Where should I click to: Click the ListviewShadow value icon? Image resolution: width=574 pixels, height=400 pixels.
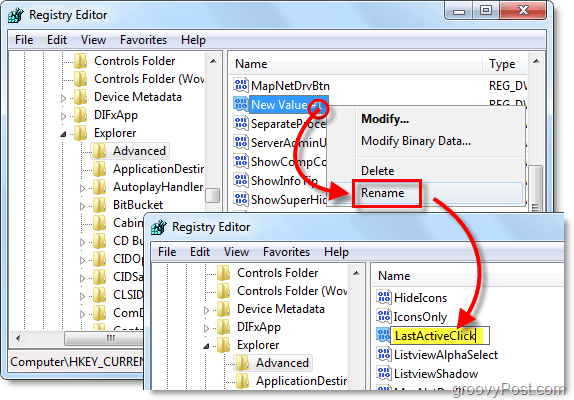[384, 373]
